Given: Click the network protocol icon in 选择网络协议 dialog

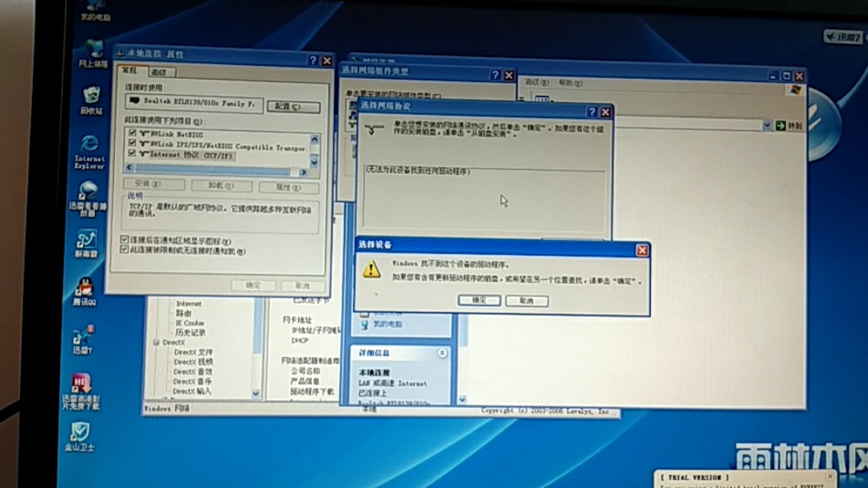Looking at the screenshot, I should tap(375, 129).
